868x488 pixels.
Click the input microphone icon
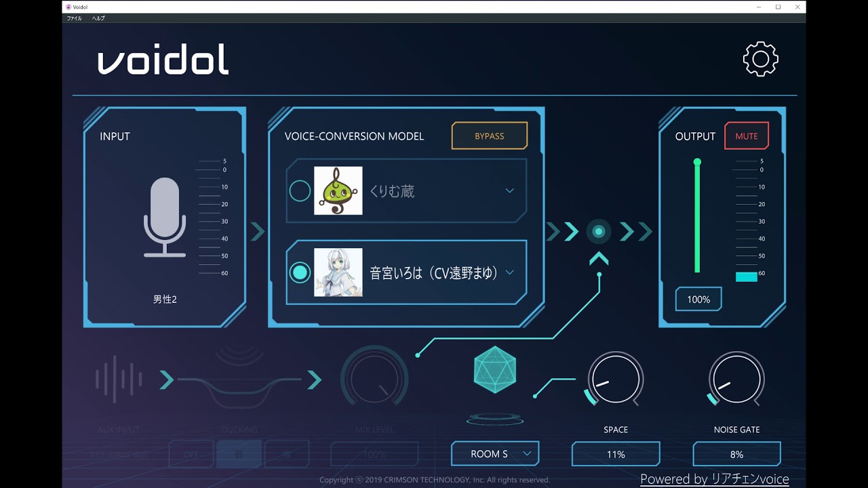(x=165, y=217)
